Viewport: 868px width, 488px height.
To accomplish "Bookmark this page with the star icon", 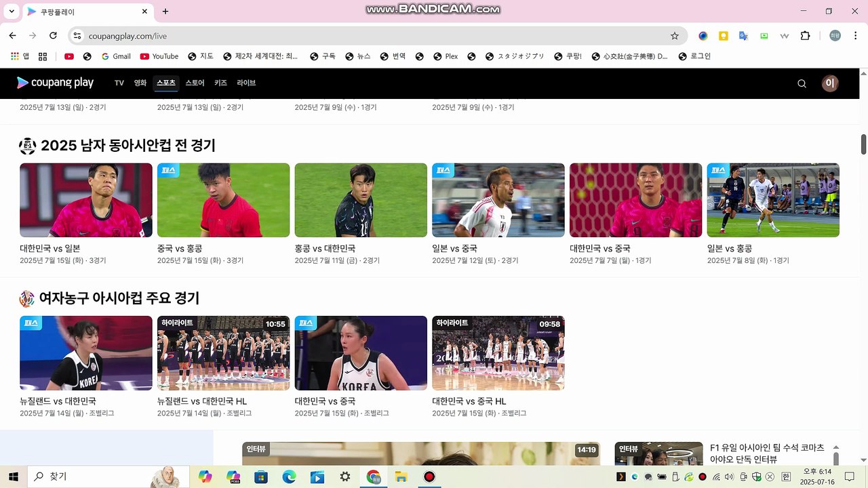I will click(x=674, y=36).
